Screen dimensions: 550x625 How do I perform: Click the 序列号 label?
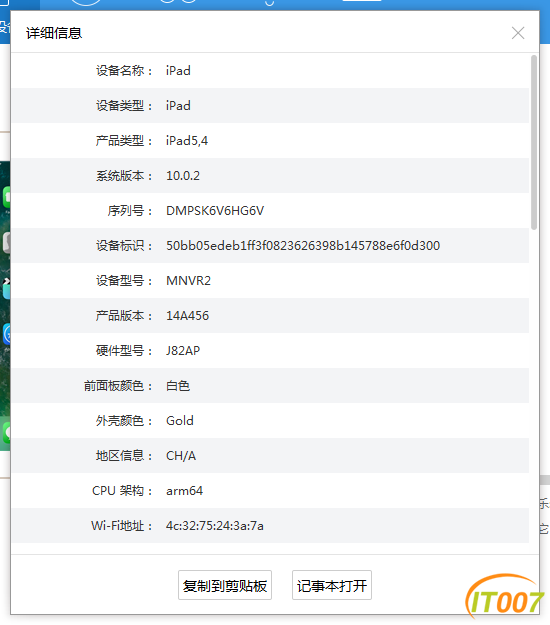[x=130, y=211]
